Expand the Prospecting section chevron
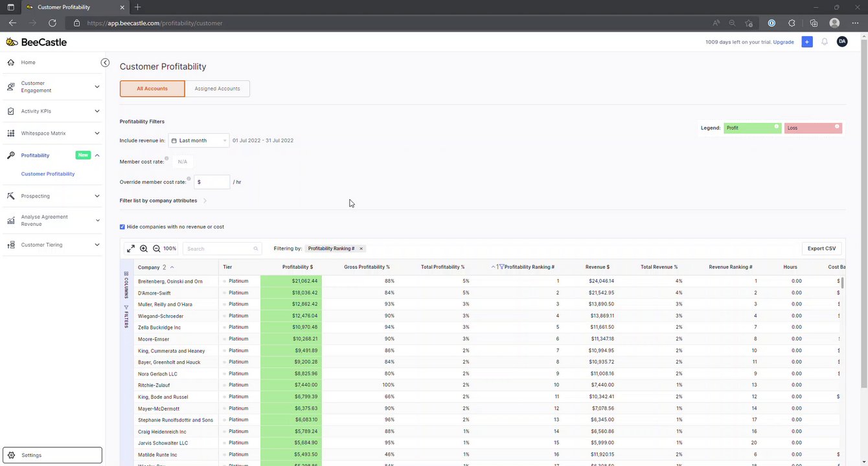The height and width of the screenshot is (466, 868). (97, 196)
